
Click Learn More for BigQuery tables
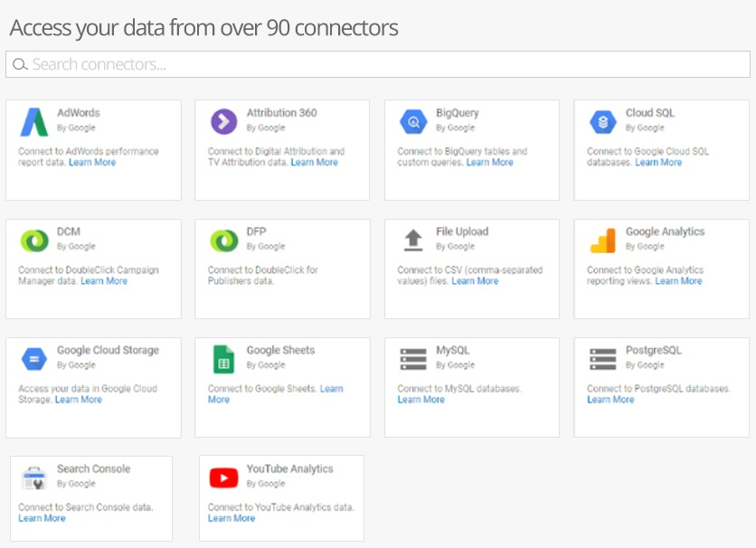489,163
